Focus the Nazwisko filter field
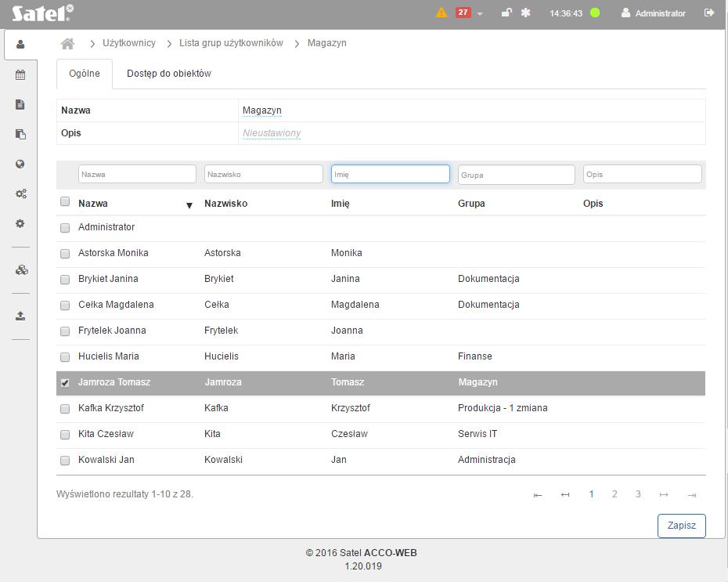This screenshot has height=582, width=728. point(263,174)
